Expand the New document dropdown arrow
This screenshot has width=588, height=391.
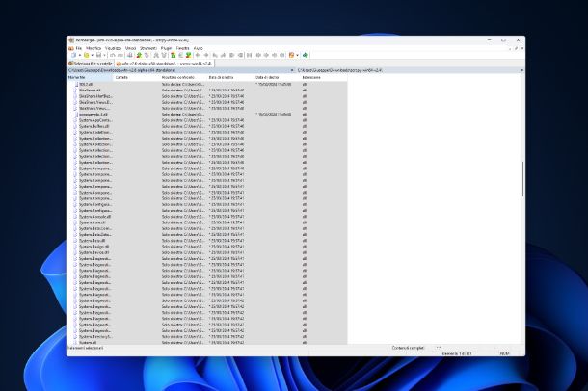(79, 55)
